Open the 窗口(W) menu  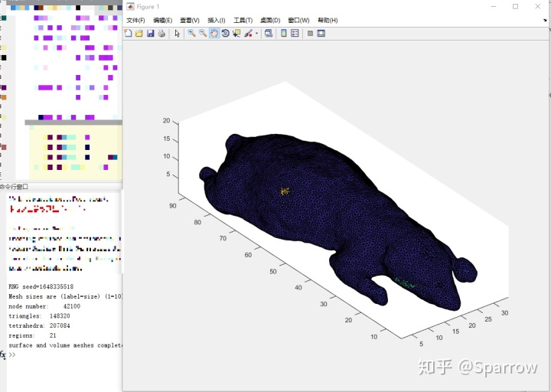click(298, 21)
